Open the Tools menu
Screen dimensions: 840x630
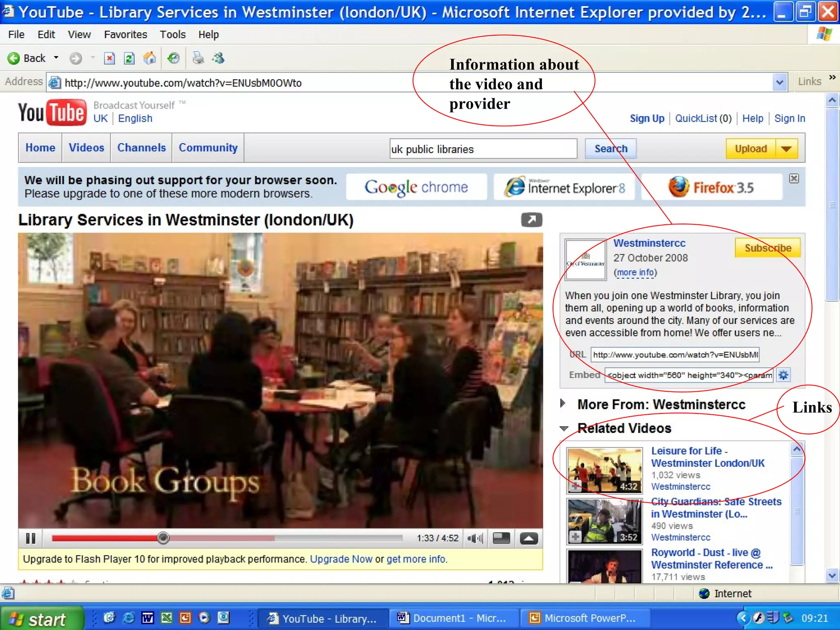coord(173,34)
